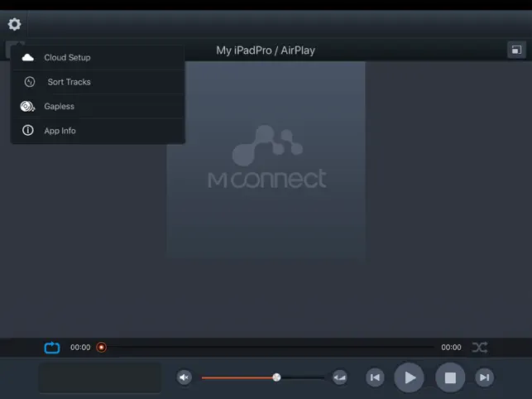Click the playback progress seek bar
This screenshot has height=399, width=532.
pyautogui.click(x=268, y=347)
